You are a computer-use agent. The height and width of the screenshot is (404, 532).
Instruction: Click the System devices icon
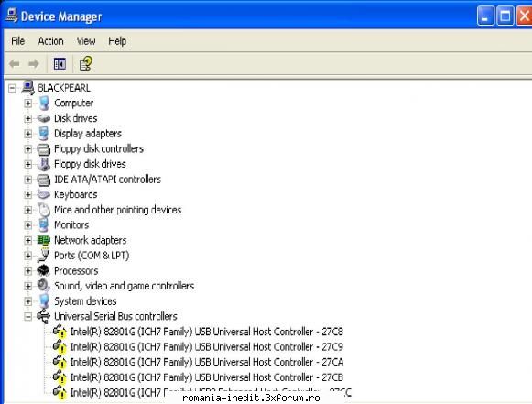(44, 301)
